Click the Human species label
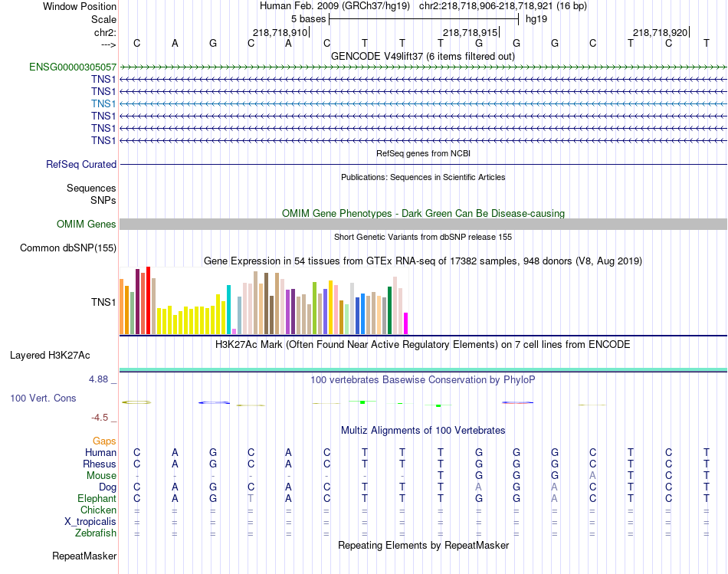Image resolution: width=728 pixels, height=574 pixels. coord(100,453)
